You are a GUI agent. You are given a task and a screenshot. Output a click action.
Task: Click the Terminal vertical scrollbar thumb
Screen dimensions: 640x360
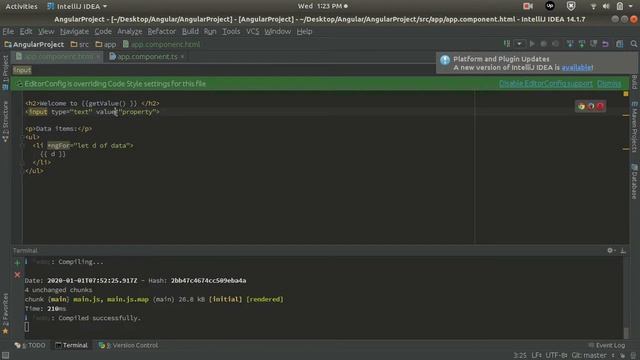(x=626, y=333)
